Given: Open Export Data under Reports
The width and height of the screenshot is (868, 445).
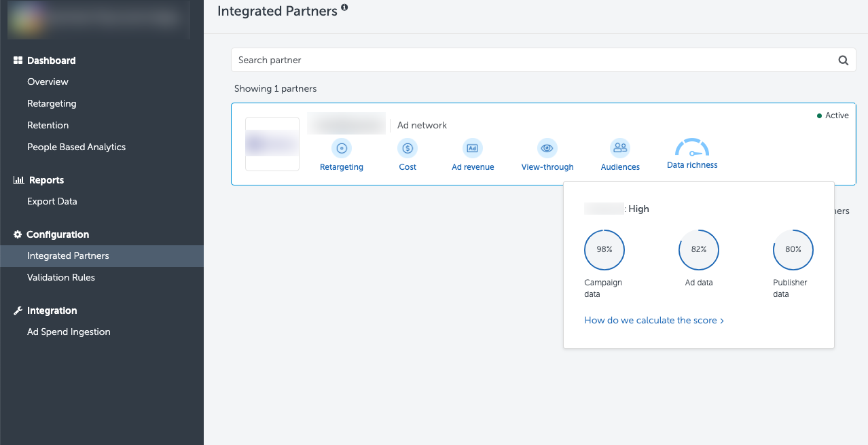Looking at the screenshot, I should click(52, 201).
